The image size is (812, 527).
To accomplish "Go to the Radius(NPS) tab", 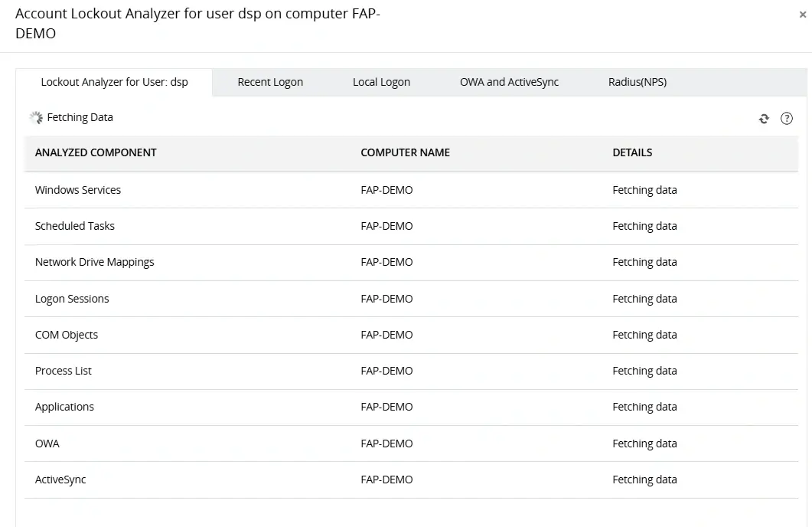I will tap(638, 82).
